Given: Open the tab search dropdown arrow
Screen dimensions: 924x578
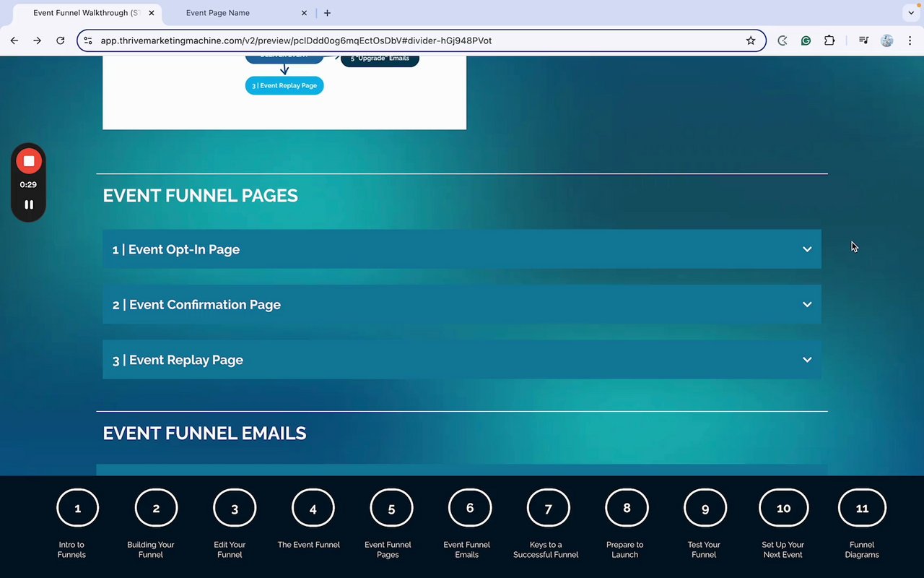Looking at the screenshot, I should (x=910, y=13).
